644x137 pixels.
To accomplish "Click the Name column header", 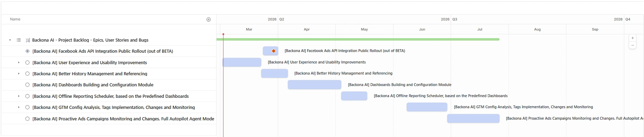I will 15,19.
